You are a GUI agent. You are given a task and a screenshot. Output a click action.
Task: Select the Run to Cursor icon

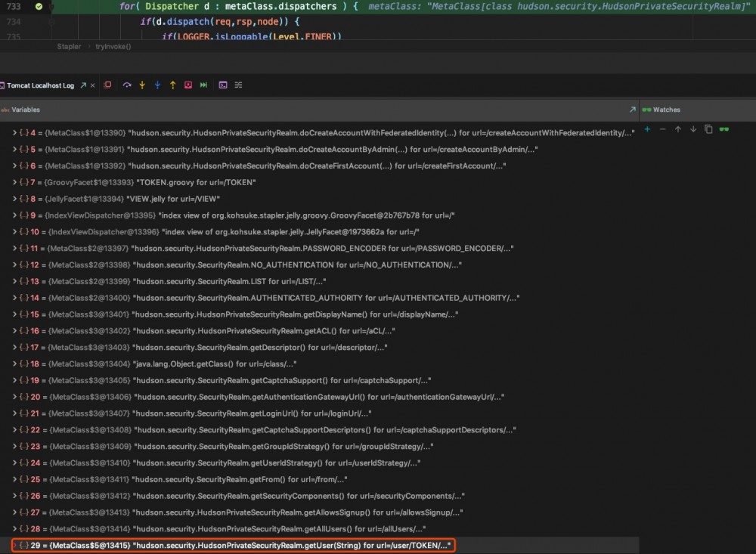point(187,85)
